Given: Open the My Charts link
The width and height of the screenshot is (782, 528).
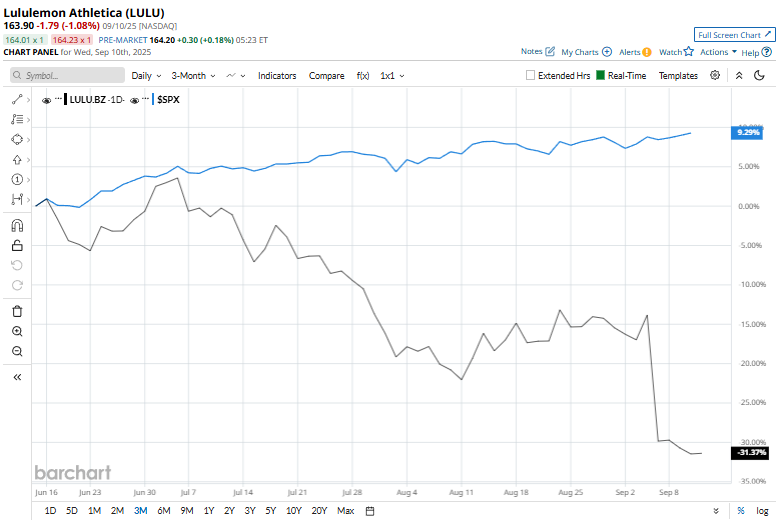Looking at the screenshot, I should point(580,52).
